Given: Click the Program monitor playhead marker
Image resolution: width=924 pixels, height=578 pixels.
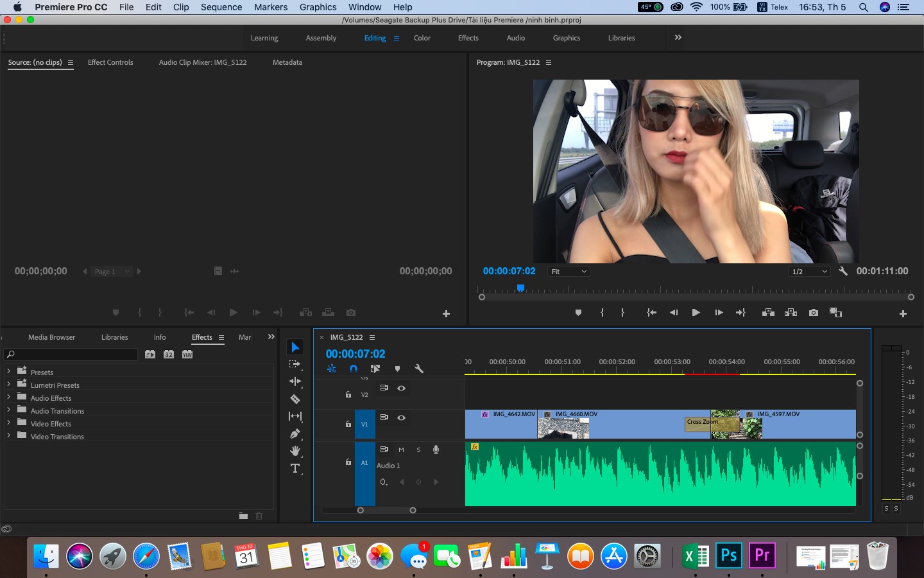Looking at the screenshot, I should (521, 288).
